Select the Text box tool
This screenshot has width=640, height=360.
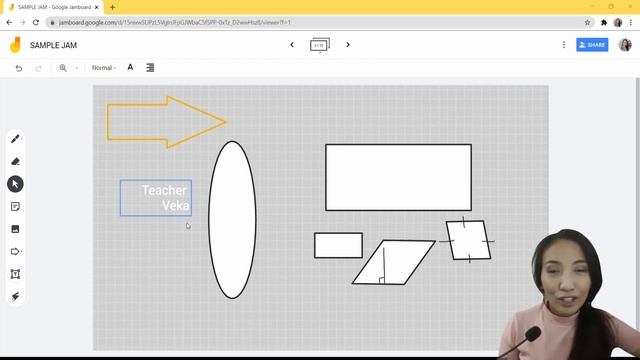point(15,274)
